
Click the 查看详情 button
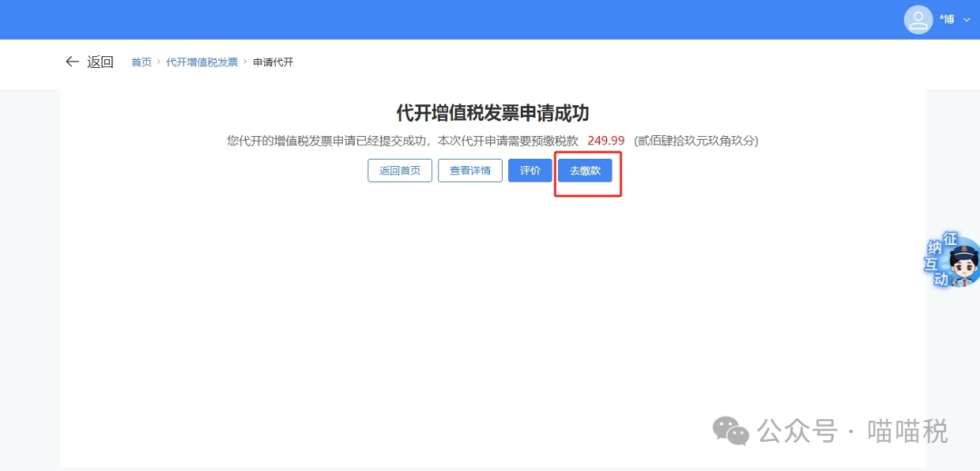click(470, 171)
